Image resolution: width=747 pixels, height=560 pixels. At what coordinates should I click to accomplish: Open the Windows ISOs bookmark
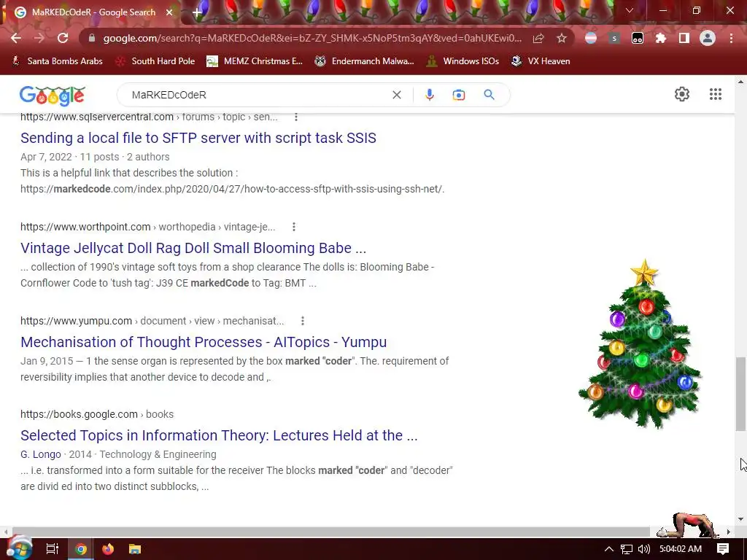462,61
